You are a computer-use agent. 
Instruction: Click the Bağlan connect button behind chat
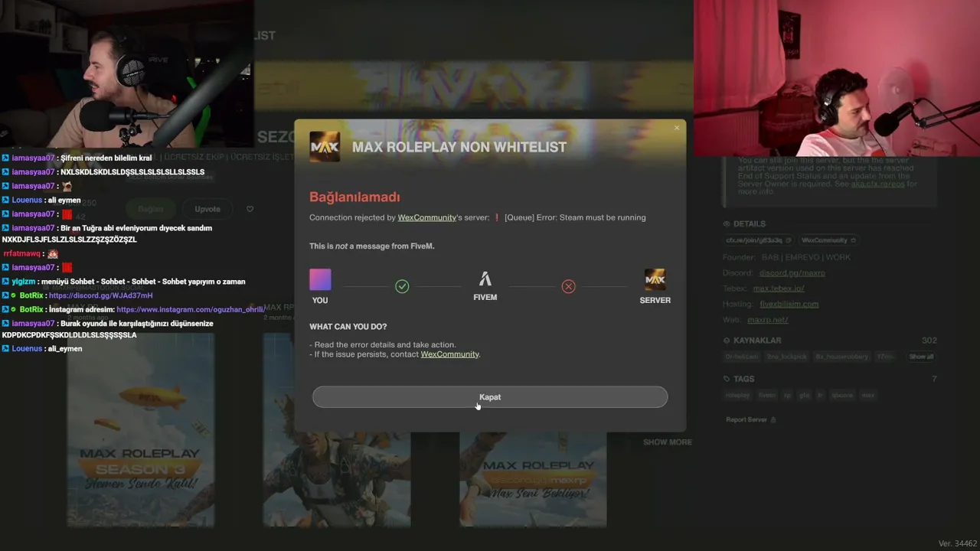tap(151, 209)
